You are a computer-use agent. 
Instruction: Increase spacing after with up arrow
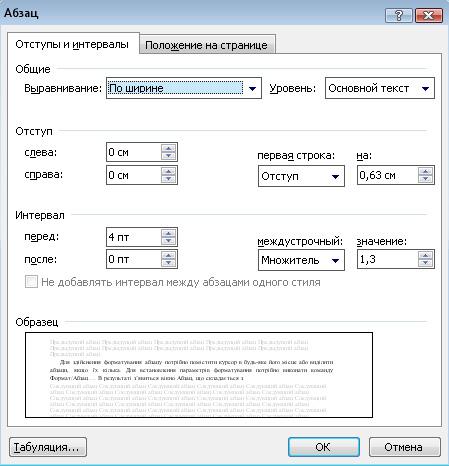click(168, 256)
